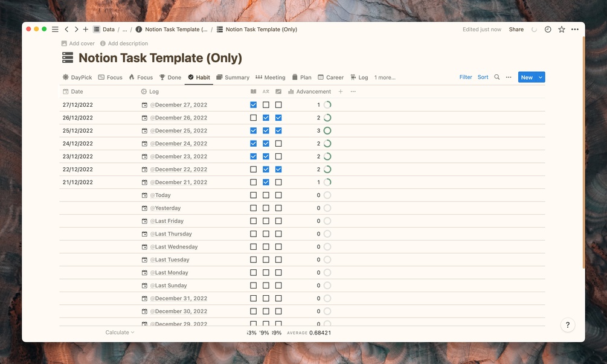The width and height of the screenshot is (607, 364).
Task: Favorite the page with star icon
Action: tap(561, 30)
